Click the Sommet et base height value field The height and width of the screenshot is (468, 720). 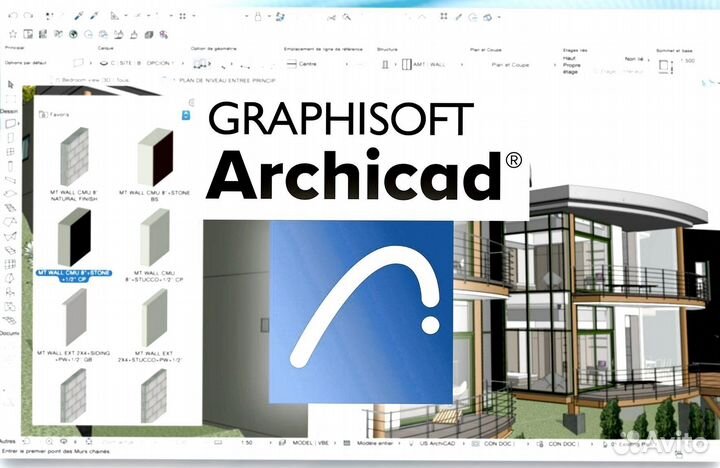point(688,61)
